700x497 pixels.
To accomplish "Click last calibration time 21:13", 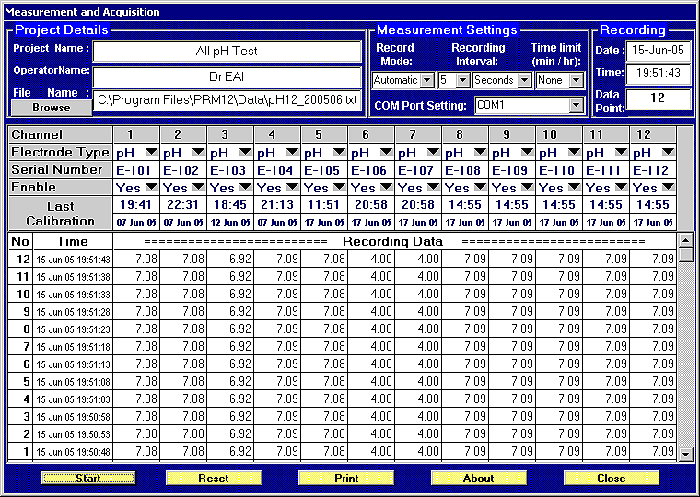I will [277, 205].
